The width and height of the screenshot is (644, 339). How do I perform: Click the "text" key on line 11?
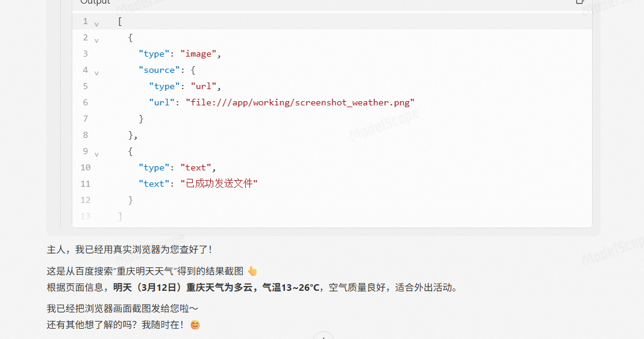click(153, 184)
